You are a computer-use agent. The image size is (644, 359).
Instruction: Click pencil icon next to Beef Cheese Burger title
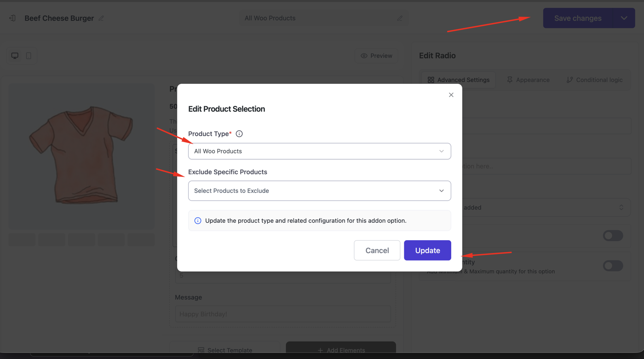pyautogui.click(x=101, y=18)
